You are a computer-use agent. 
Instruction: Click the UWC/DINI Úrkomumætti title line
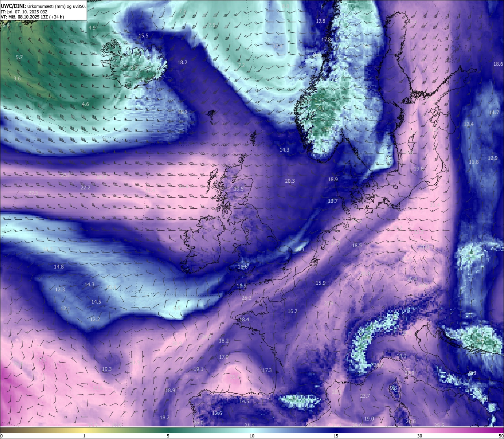[43, 6]
